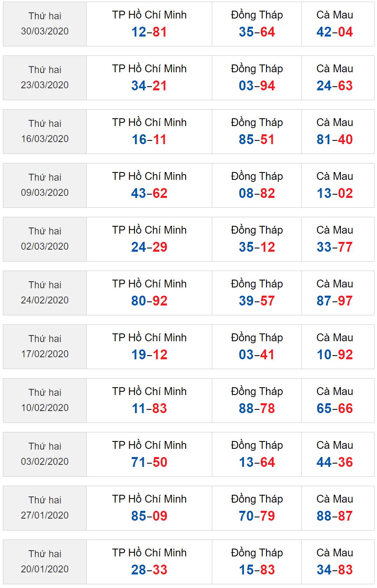Click Cà Mau result 33-77
Screen dimensions: 377x588
pos(335,247)
